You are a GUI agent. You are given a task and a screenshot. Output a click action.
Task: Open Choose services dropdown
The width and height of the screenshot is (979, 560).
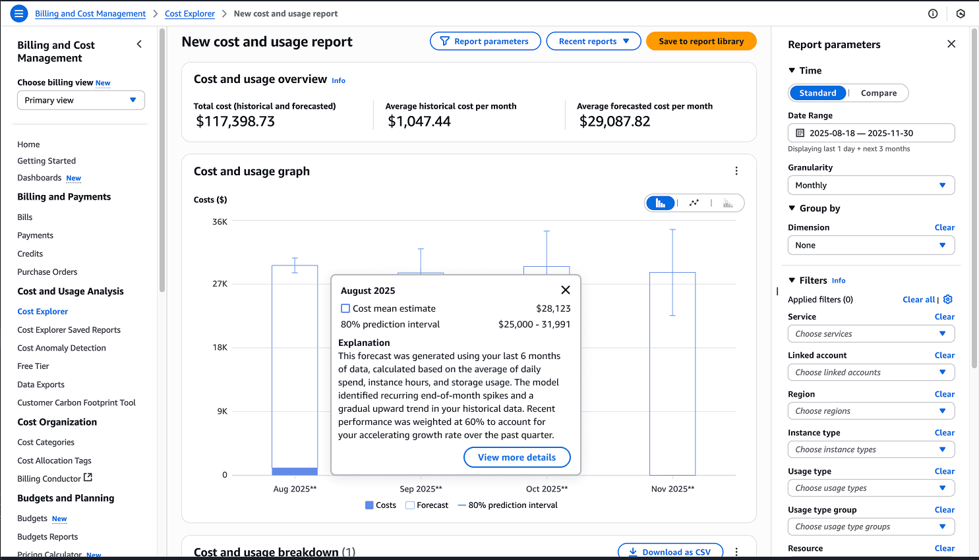coord(871,334)
